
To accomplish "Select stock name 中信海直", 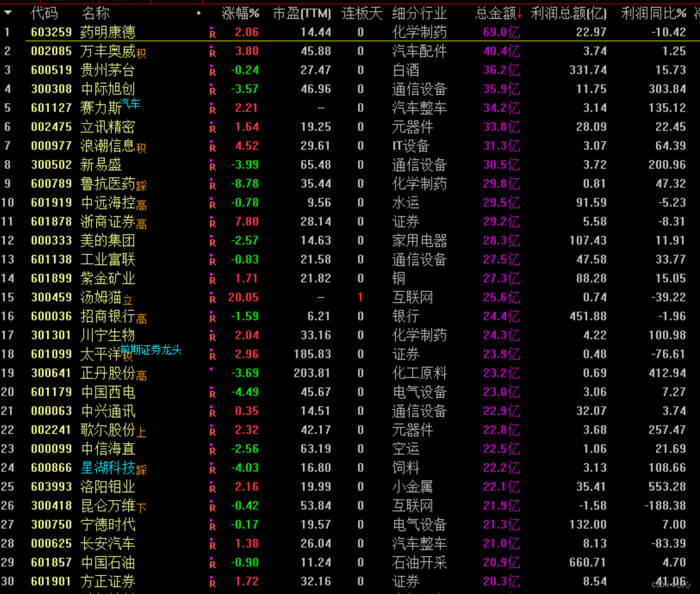I will 108,449.
